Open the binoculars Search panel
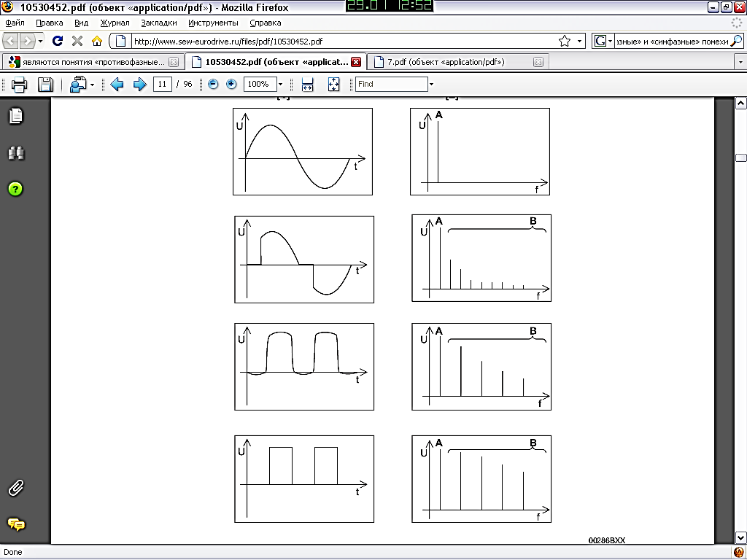Viewport: 747px width, 560px height. coord(15,152)
